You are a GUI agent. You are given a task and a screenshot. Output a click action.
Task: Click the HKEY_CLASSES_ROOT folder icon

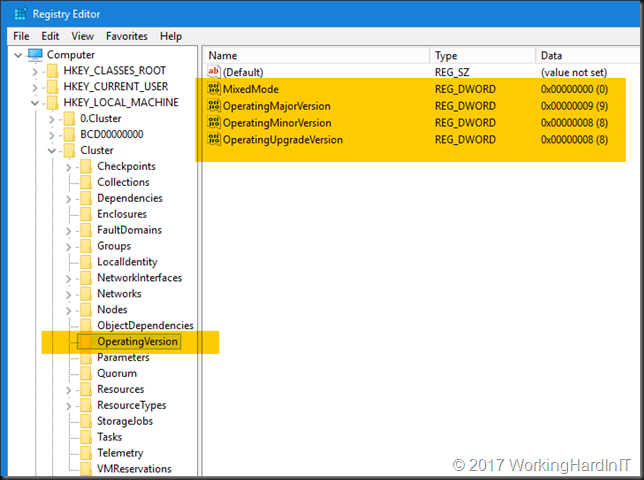(53, 71)
